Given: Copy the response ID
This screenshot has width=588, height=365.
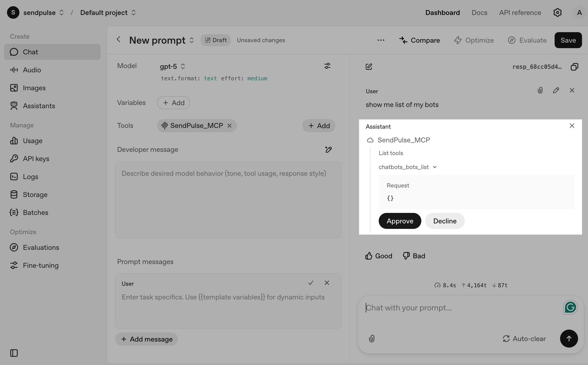Looking at the screenshot, I should point(574,67).
